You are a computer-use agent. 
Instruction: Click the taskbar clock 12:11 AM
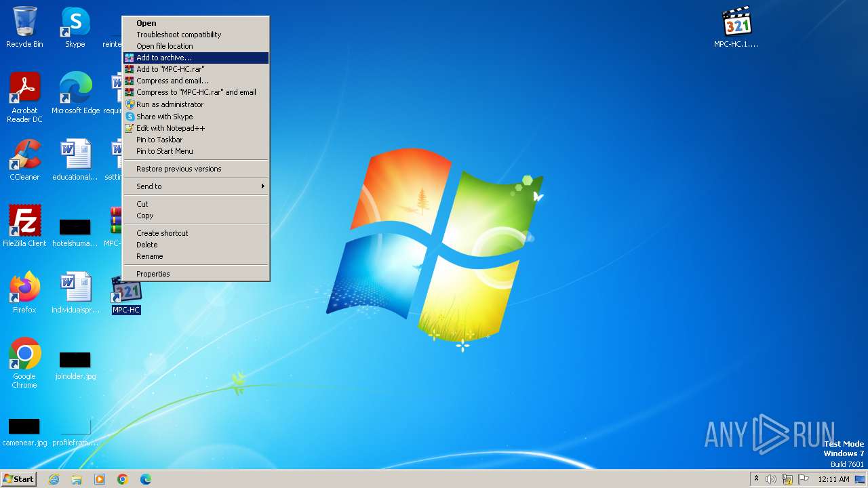pyautogui.click(x=833, y=479)
